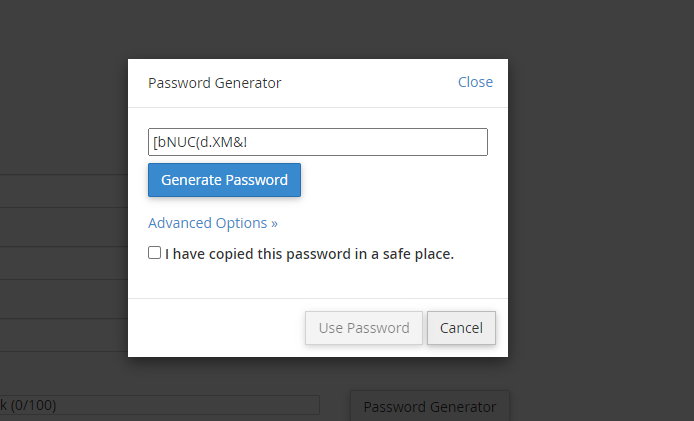Screen dimensions: 694x421
Task: Cancel the password generator dialog
Action: 461,328
